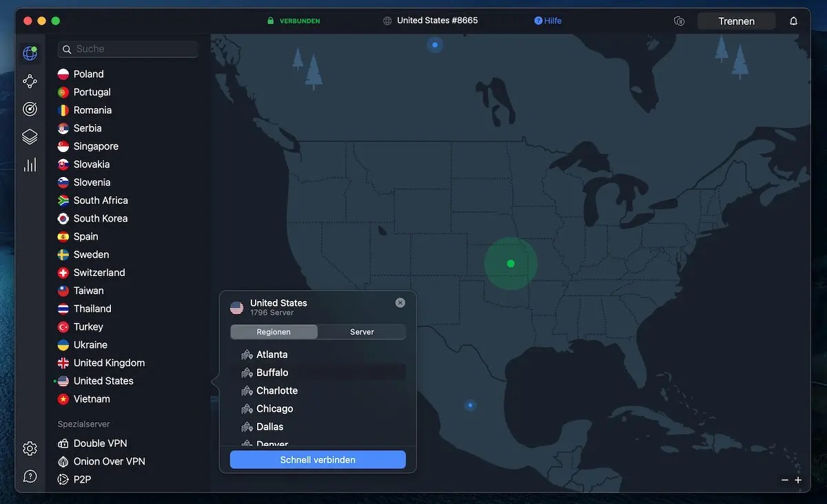The height and width of the screenshot is (504, 827).
Task: Open settings gear in sidebar
Action: (x=30, y=448)
